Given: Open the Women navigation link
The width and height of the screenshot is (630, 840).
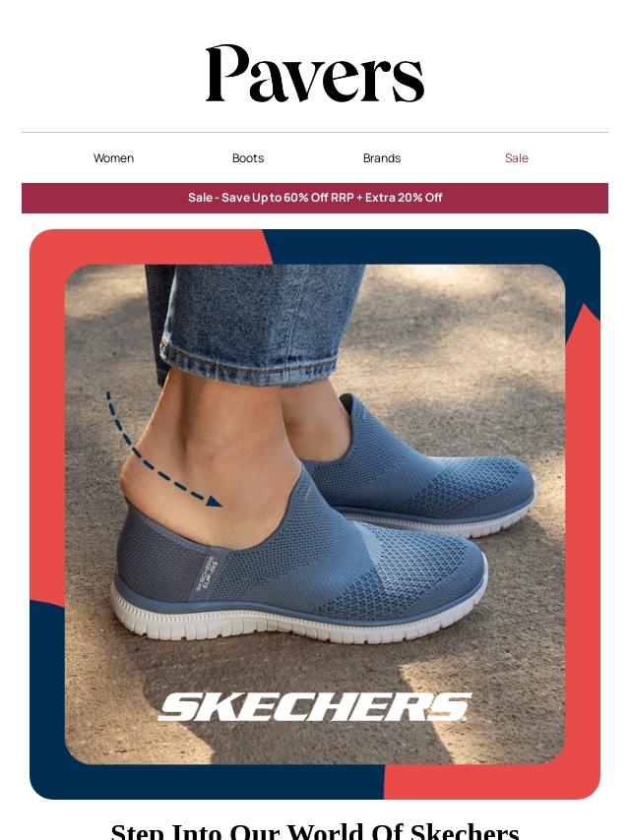Looking at the screenshot, I should [x=113, y=158].
